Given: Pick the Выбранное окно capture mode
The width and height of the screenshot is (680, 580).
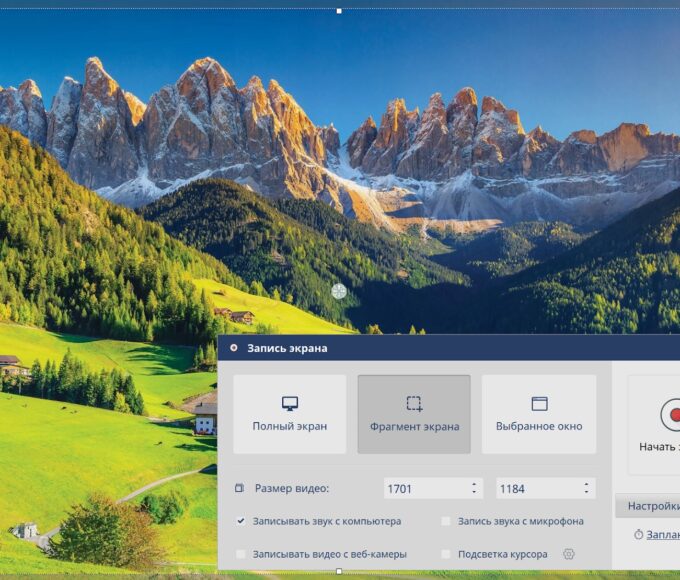Looking at the screenshot, I should 539,414.
